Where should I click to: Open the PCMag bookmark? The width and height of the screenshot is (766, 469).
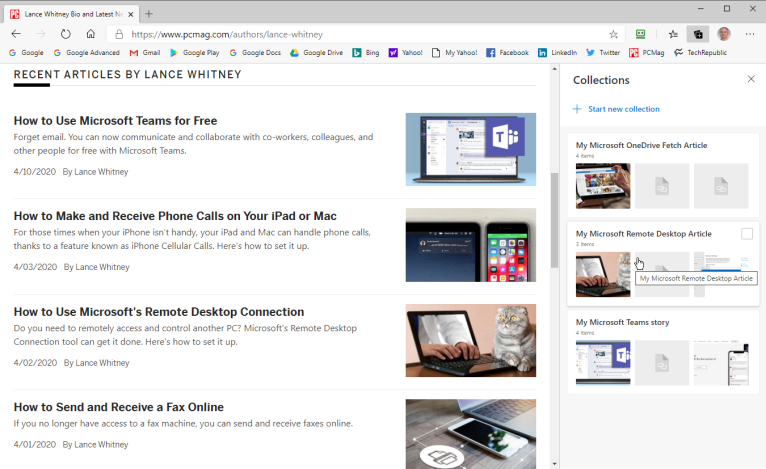pos(647,53)
